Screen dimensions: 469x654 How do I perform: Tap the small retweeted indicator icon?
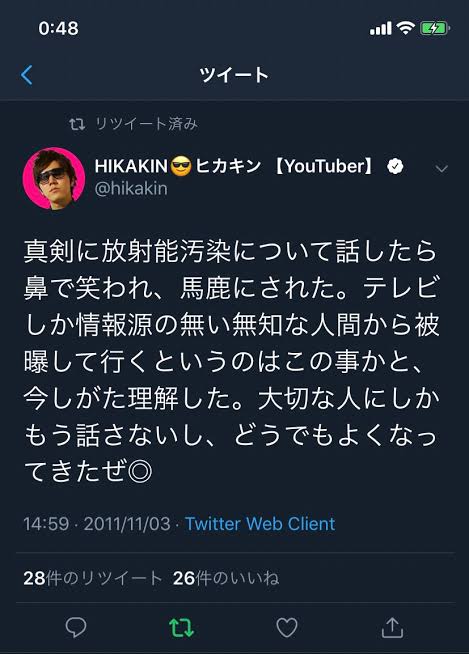coord(77,124)
